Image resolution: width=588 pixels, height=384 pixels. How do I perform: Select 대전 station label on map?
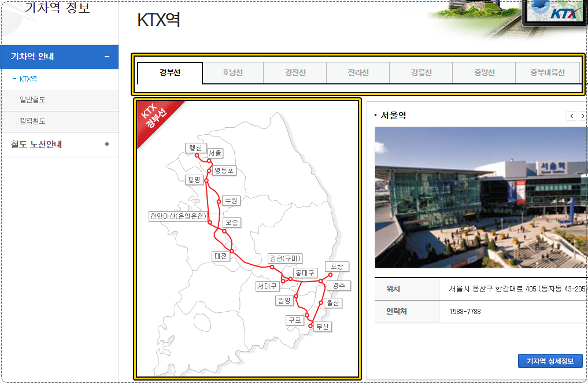point(220,256)
